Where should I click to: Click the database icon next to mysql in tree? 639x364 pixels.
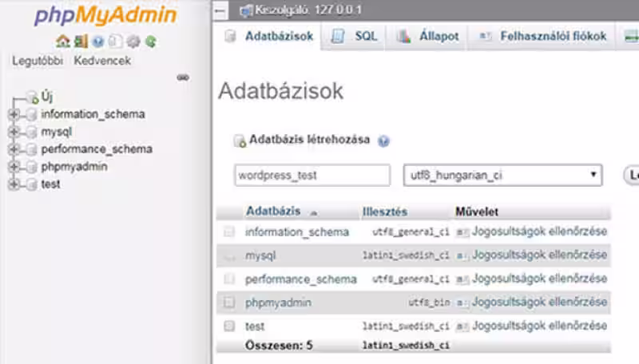(32, 133)
